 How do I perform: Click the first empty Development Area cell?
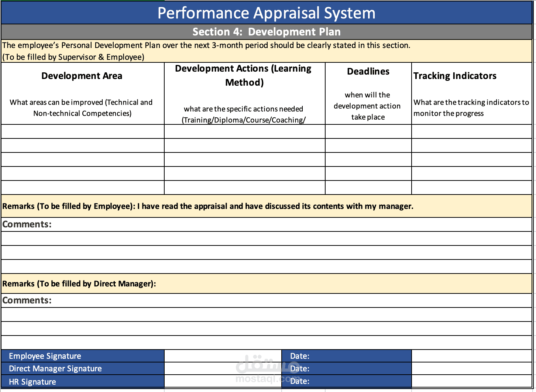pos(83,131)
